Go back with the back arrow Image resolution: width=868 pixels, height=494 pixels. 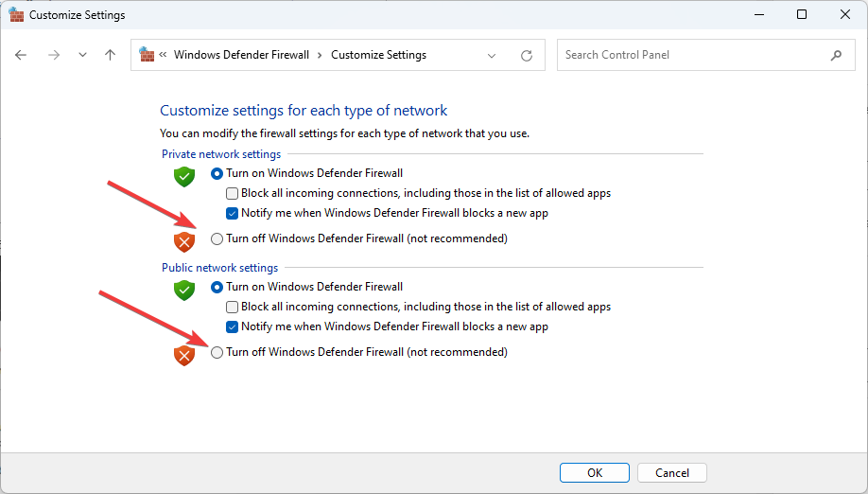tap(21, 55)
